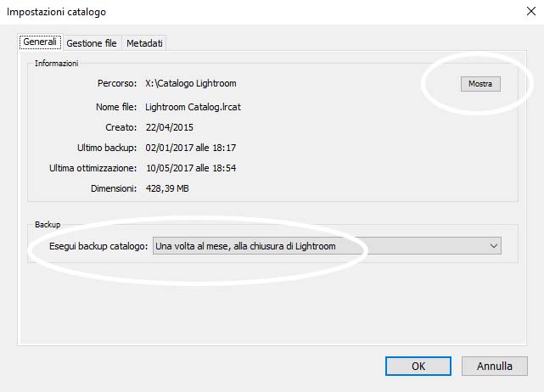544x392 pixels.
Task: Select the Metadati tab
Action: point(144,43)
